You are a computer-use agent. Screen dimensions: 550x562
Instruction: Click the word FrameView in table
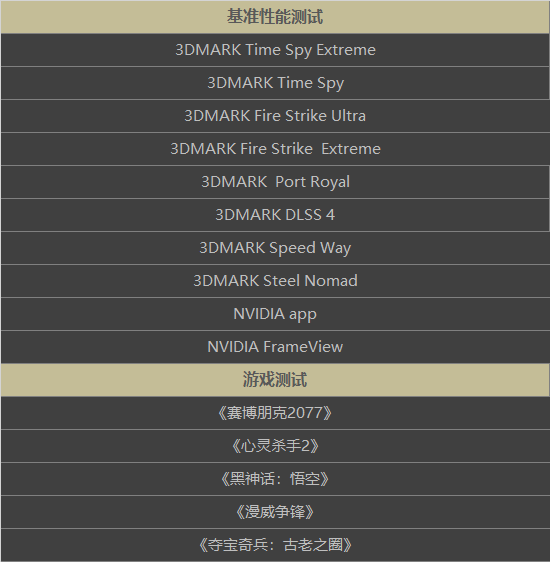pyautogui.click(x=303, y=347)
